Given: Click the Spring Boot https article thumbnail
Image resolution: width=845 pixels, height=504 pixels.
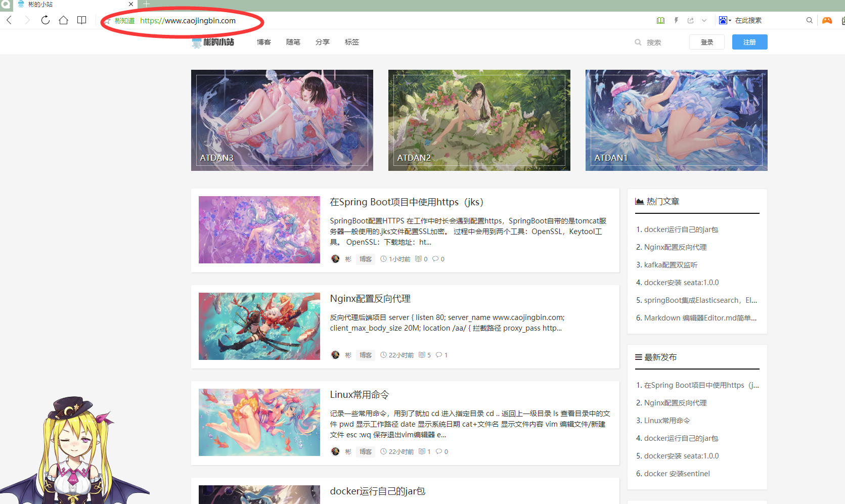Looking at the screenshot, I should tap(259, 230).
